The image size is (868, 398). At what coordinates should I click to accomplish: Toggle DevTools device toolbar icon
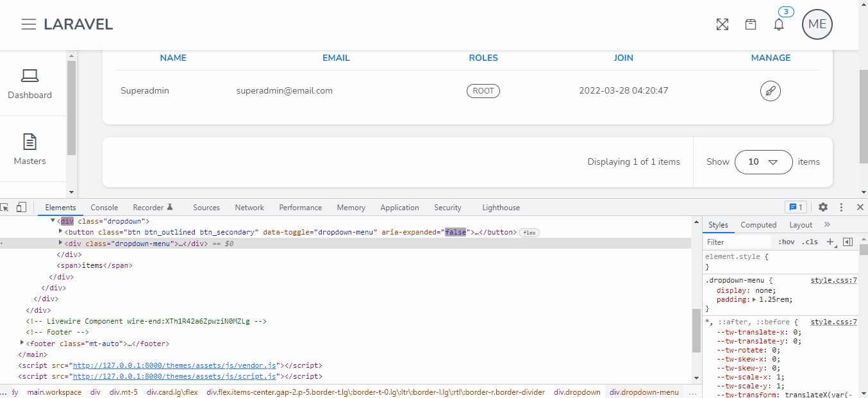[21, 207]
